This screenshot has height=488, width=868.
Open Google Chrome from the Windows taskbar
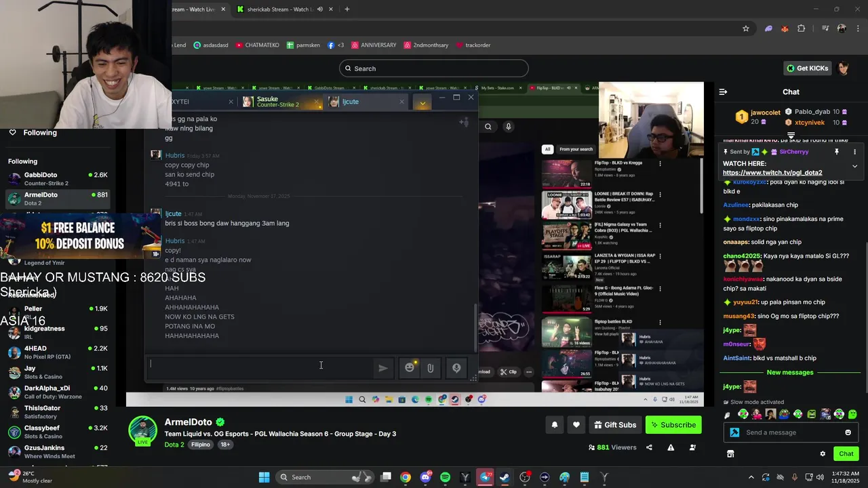405,477
